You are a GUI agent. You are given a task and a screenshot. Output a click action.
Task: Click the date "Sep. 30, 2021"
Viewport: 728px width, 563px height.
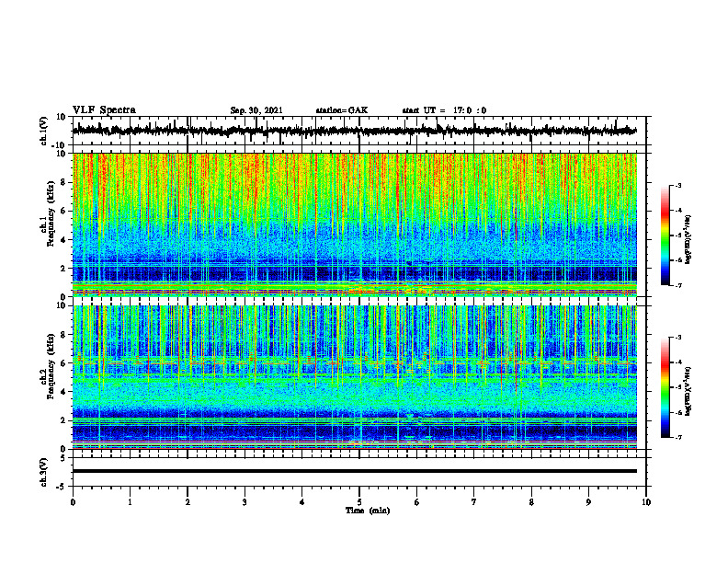[256, 110]
